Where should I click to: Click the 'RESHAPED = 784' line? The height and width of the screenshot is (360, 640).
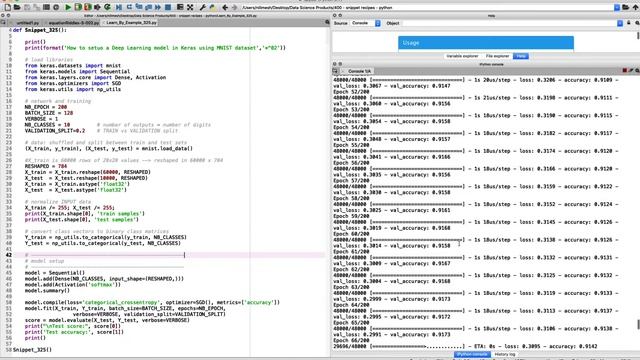(x=45, y=166)
